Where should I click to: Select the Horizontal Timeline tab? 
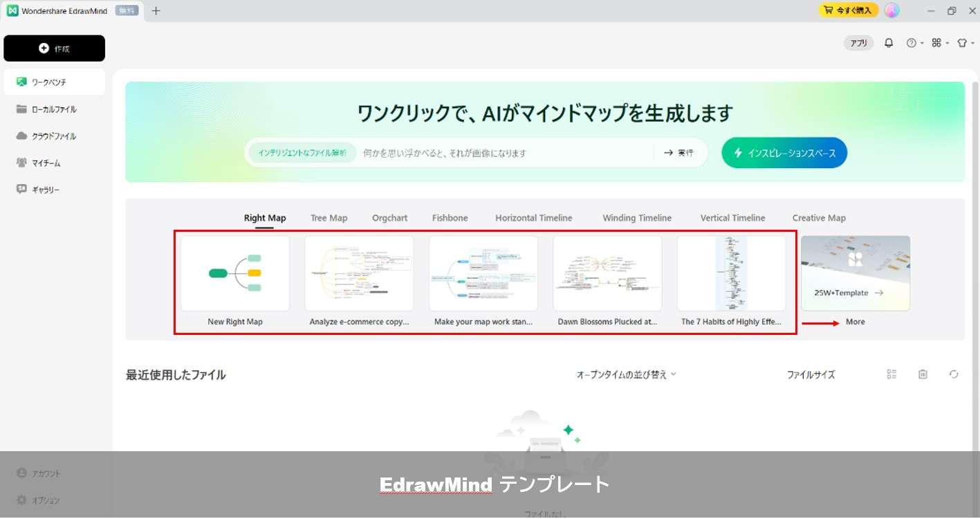coord(534,218)
